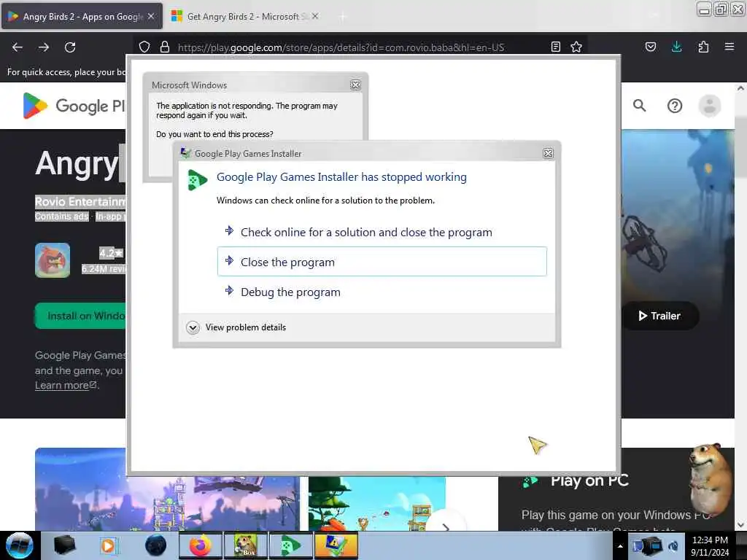Open Firefox hamburger application menu
The height and width of the screenshot is (560, 747).
click(729, 47)
